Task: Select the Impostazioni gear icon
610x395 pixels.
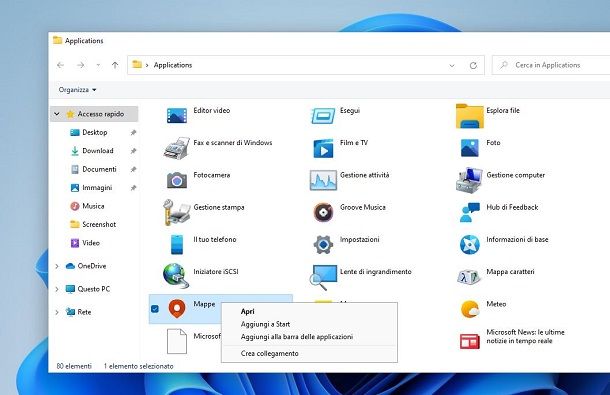Action: [x=323, y=245]
